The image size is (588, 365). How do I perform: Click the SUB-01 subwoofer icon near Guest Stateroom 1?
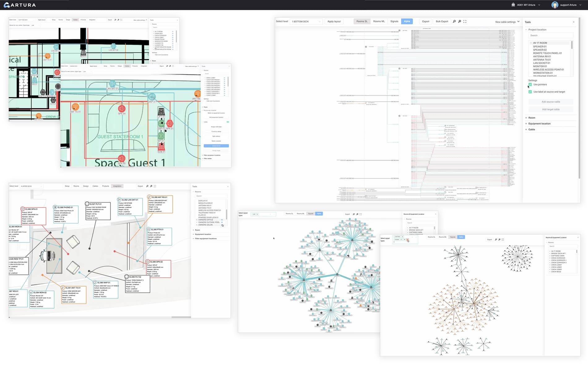162,147
